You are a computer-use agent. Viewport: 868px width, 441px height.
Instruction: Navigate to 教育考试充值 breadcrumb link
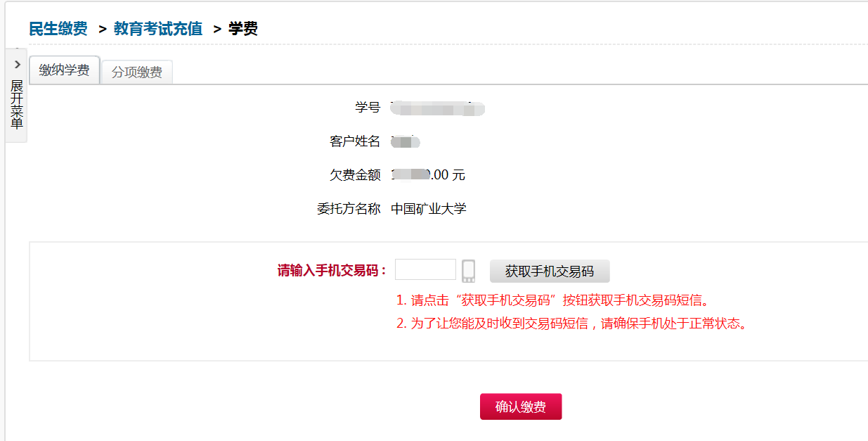tap(158, 29)
